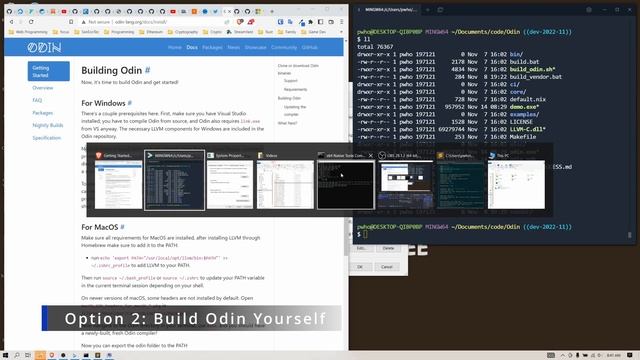Open a new browser tab
The height and width of the screenshot is (360, 640).
coord(272,11)
